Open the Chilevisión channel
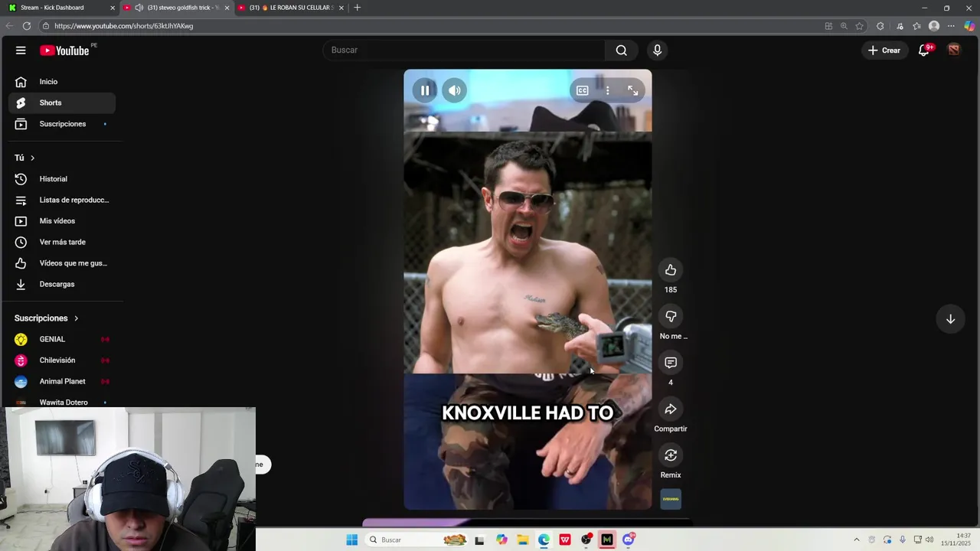This screenshot has width=980, height=551. tap(62, 360)
